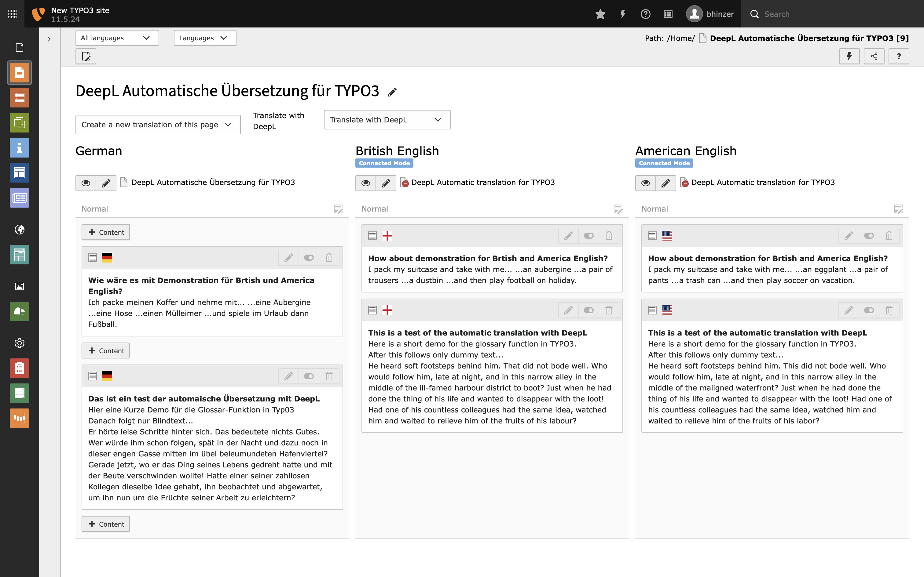Collapse the page tree with the chevron arrow

[49, 38]
